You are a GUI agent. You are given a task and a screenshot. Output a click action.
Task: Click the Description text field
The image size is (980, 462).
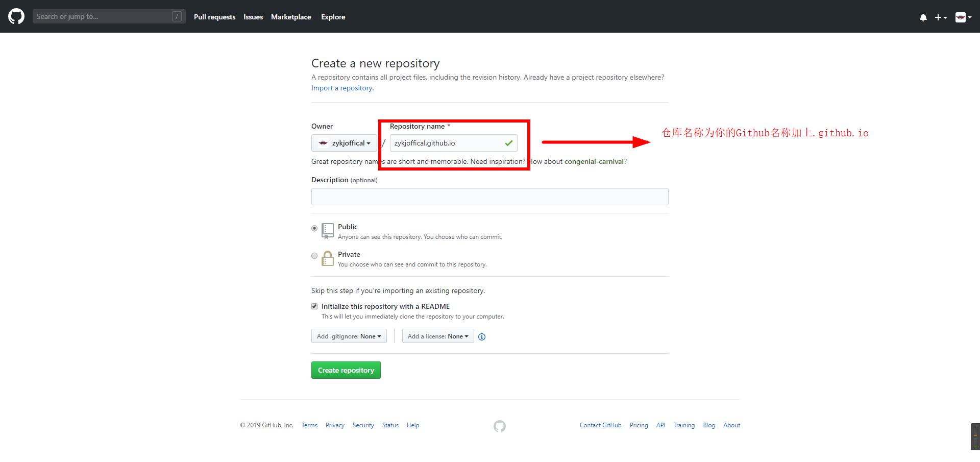[489, 197]
